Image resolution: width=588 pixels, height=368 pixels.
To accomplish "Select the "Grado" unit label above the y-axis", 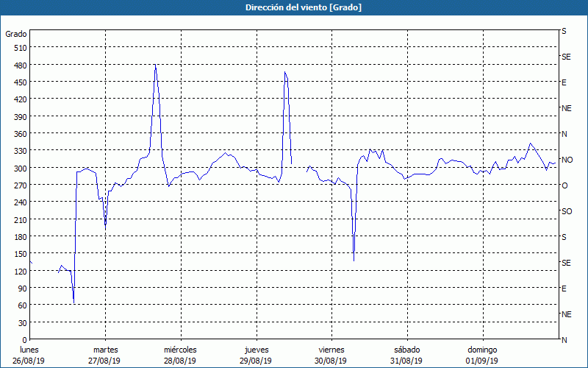I will point(16,34).
